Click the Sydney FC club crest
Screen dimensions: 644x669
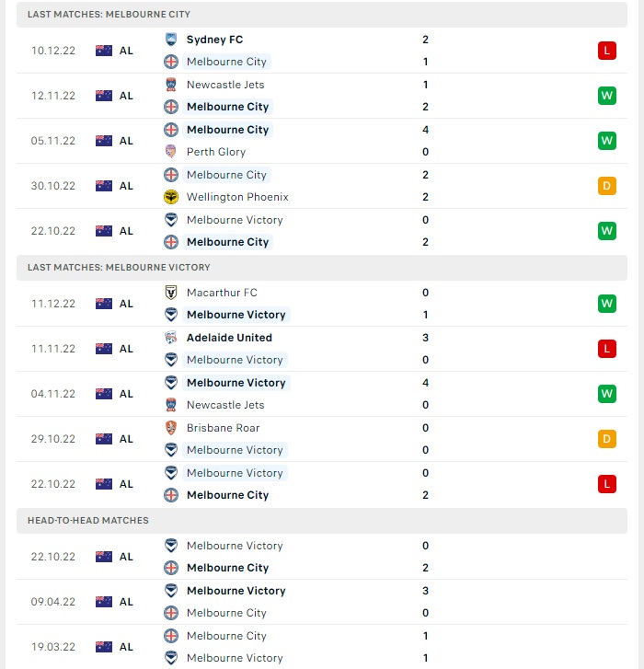(x=170, y=40)
